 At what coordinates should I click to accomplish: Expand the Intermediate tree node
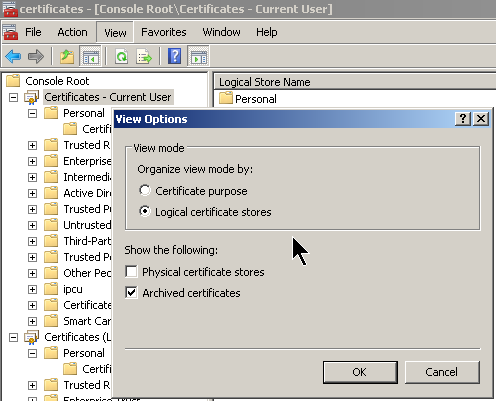(32, 177)
